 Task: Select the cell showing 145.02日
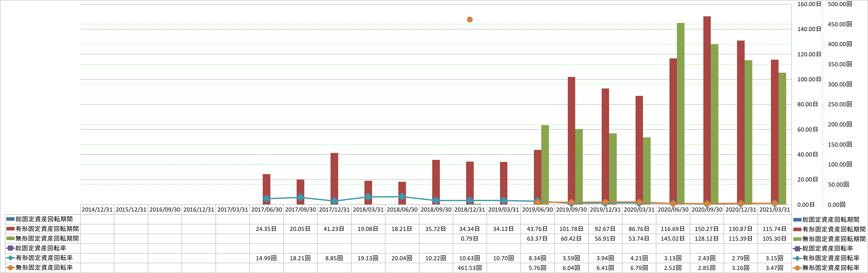pos(673,239)
